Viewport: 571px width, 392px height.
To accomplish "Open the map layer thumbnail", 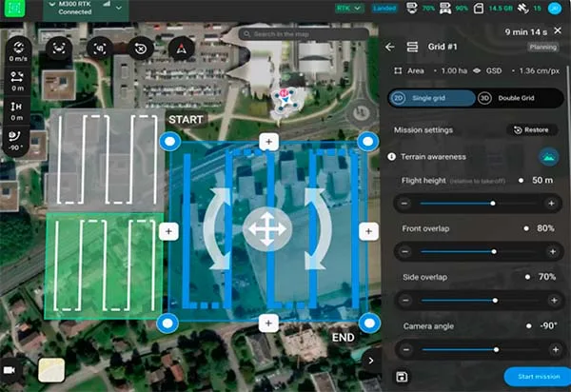I will 51,369.
